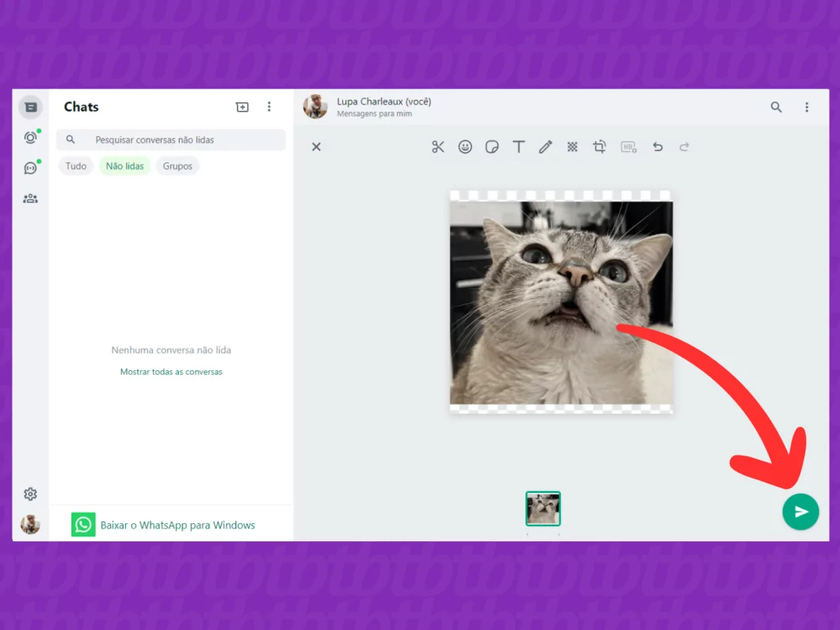The height and width of the screenshot is (630, 840).
Task: Open Lupa Charleaux contact avatar
Action: click(x=315, y=107)
